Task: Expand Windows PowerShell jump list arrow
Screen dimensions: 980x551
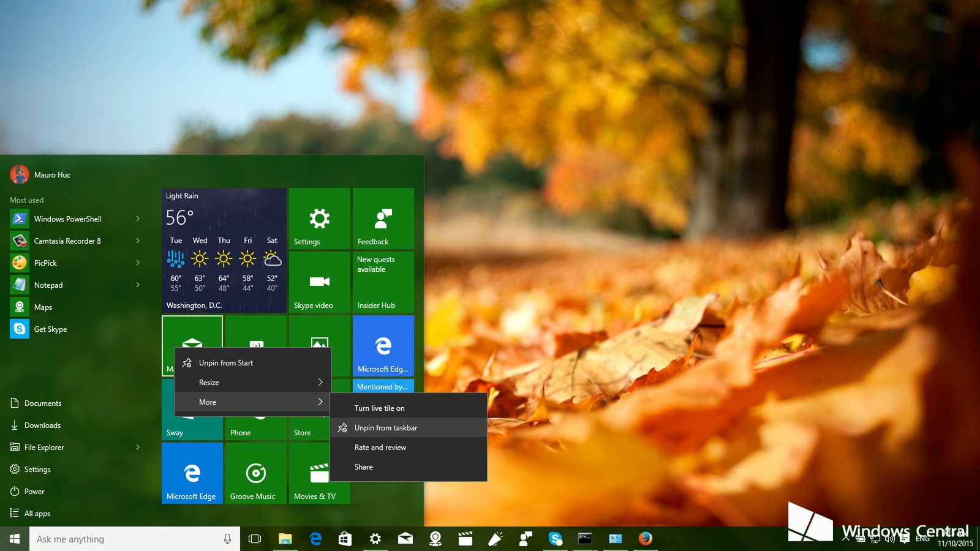Action: (138, 219)
